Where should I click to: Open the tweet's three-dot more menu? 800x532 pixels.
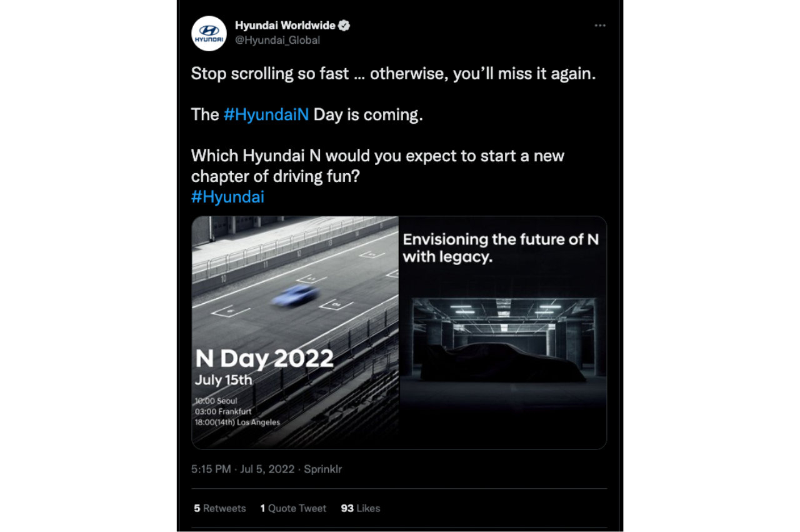[600, 26]
